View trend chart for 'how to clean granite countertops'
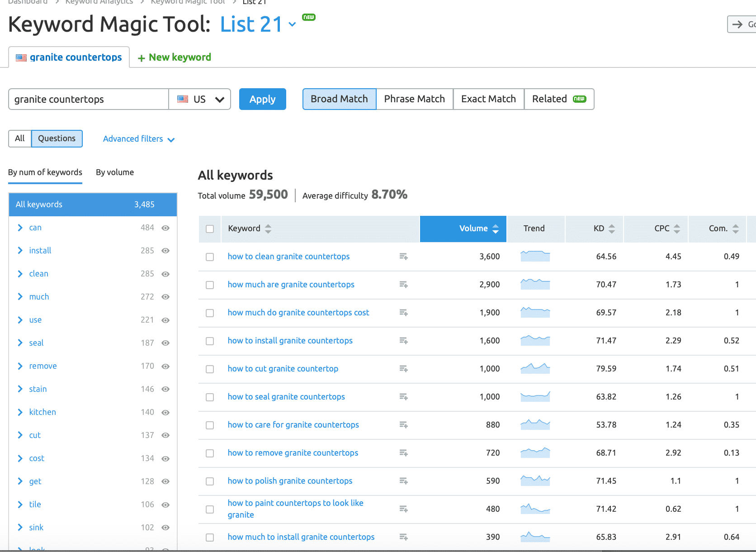 535,256
